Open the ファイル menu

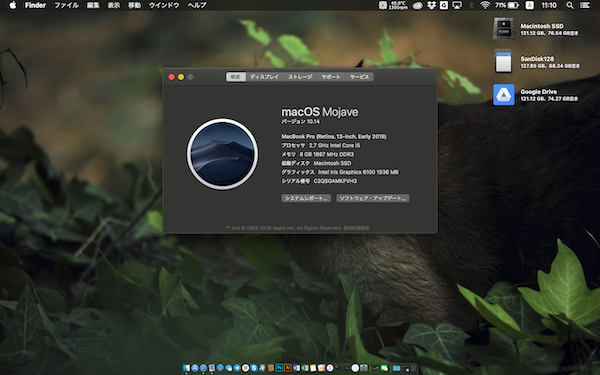coord(67,5)
